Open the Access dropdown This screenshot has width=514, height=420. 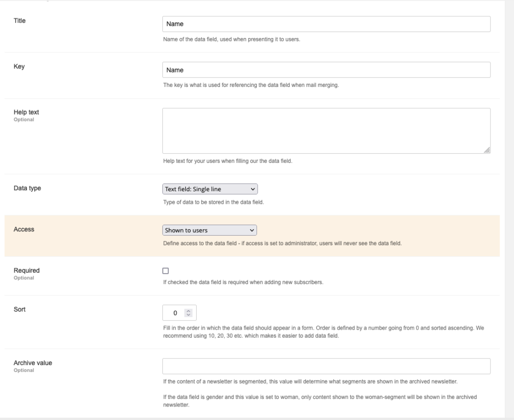[210, 230]
